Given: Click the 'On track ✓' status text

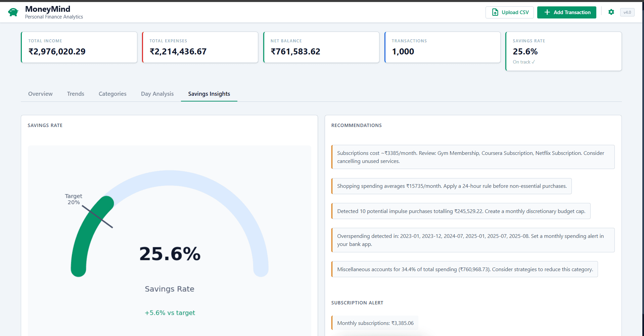Looking at the screenshot, I should (524, 62).
